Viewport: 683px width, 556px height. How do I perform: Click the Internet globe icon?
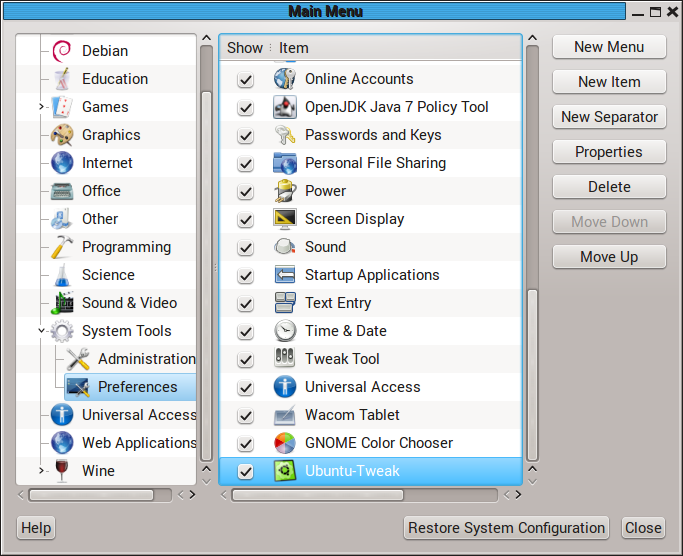(x=62, y=163)
